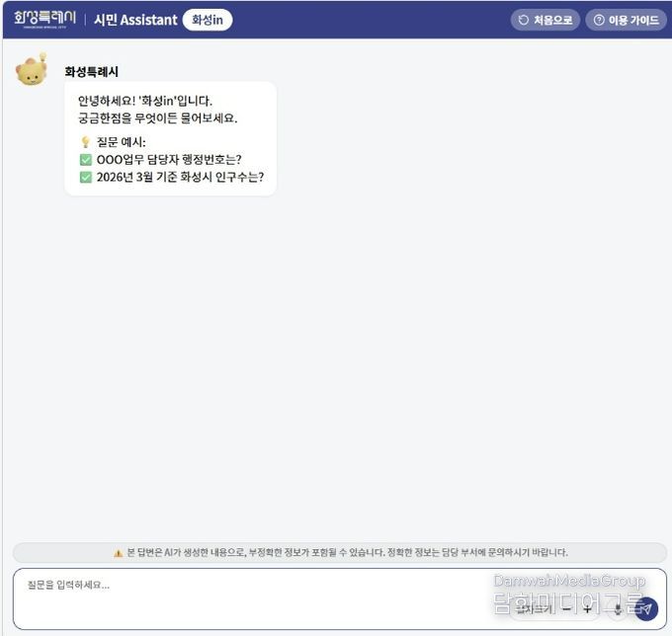Send the question with the paper plane button

click(x=646, y=608)
